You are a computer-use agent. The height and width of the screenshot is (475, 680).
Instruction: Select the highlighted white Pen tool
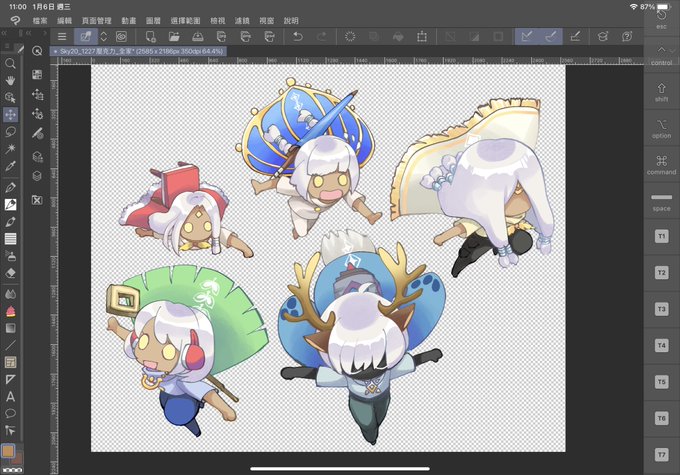tap(10, 204)
